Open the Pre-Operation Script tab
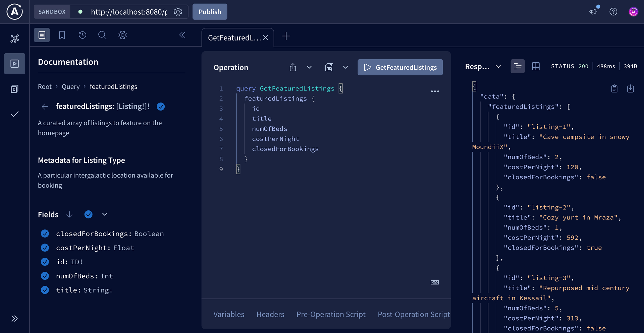 point(331,314)
